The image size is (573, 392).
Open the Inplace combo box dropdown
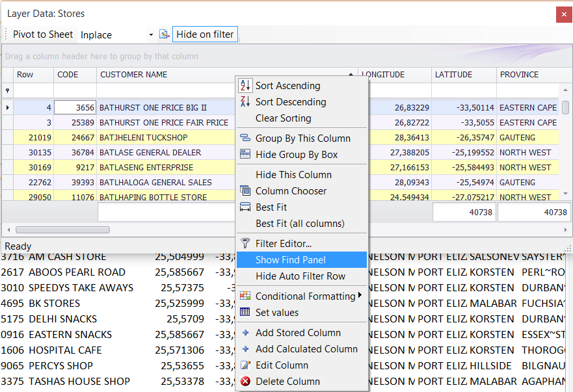click(151, 34)
